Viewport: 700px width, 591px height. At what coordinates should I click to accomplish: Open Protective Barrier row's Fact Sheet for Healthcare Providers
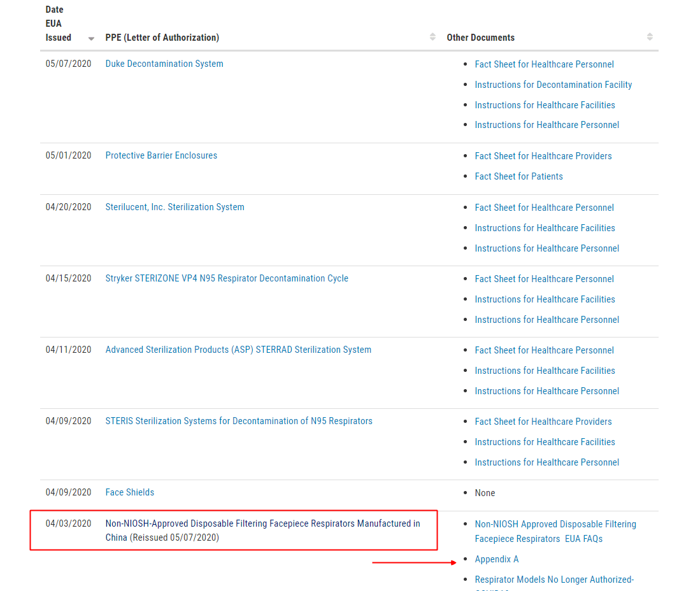(x=543, y=156)
